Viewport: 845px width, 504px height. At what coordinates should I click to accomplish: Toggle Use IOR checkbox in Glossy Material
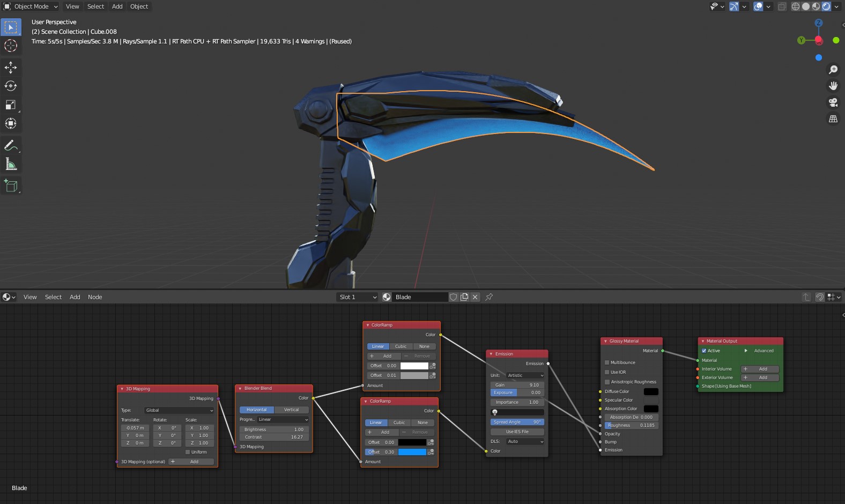607,372
